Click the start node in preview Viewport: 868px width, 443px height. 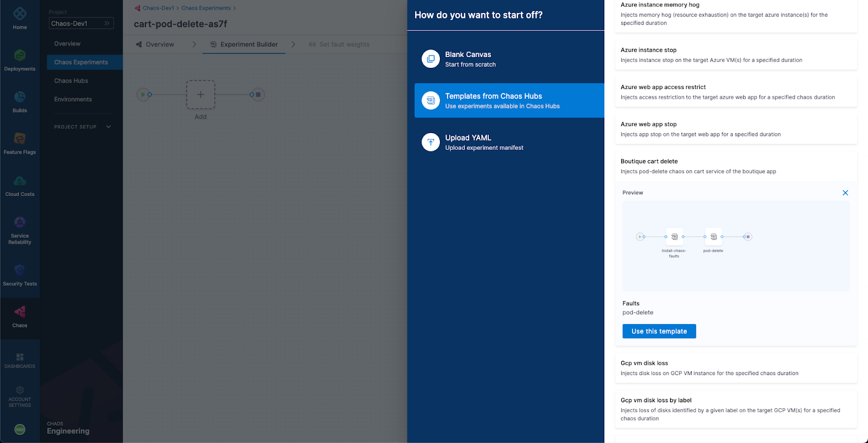pos(640,237)
